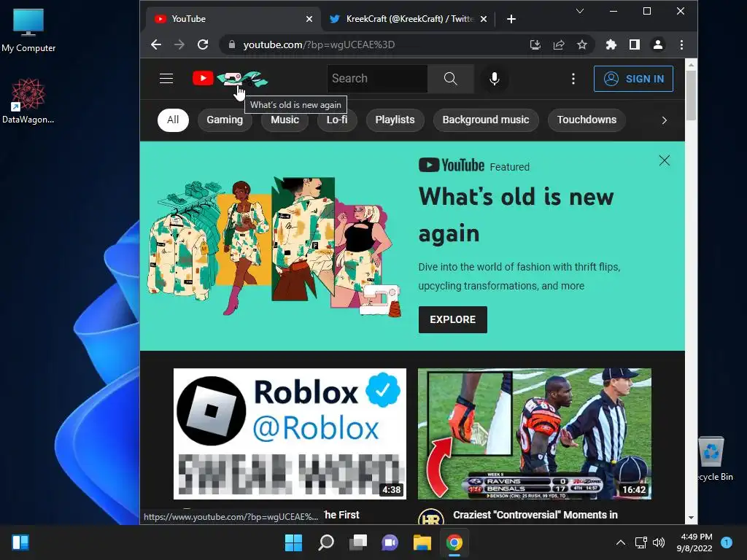
Task: Open the notification badge in the tray
Action: pos(727,542)
